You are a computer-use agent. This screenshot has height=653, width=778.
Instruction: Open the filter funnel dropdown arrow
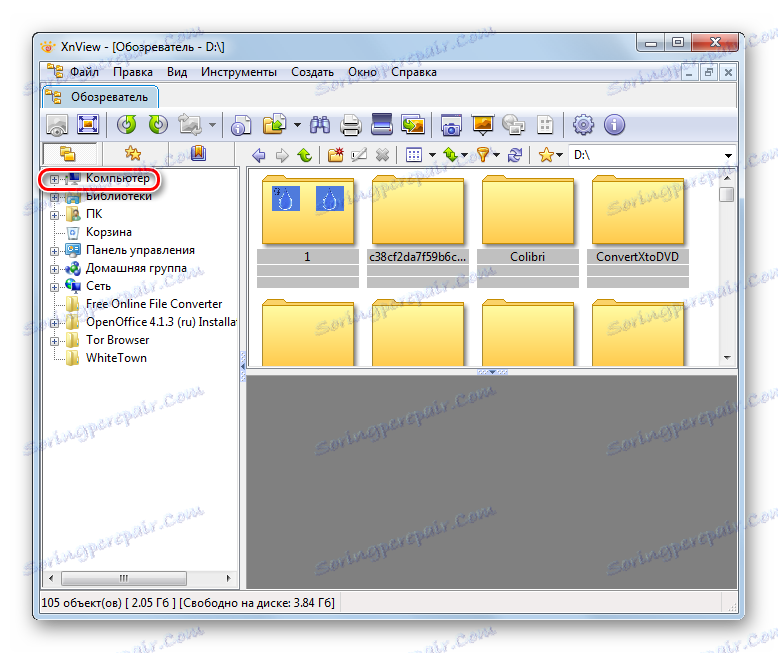tap(497, 155)
